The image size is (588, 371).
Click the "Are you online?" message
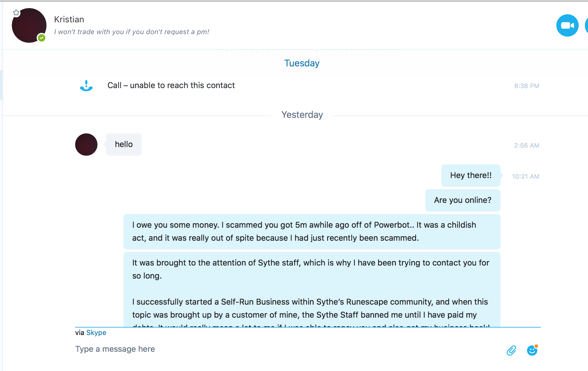[463, 200]
